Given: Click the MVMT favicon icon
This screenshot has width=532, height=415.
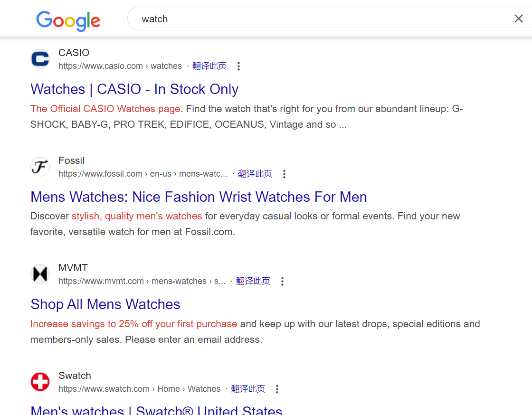Looking at the screenshot, I should (x=40, y=274).
